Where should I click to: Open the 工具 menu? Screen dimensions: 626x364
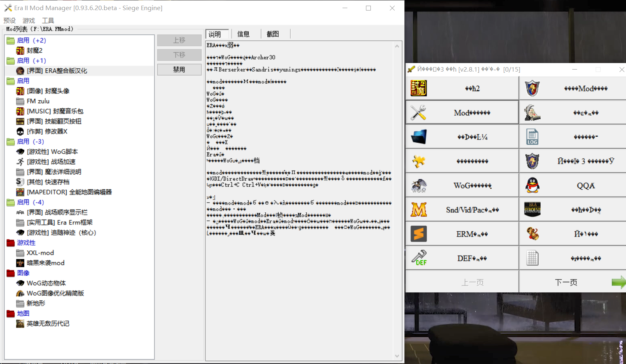click(48, 20)
